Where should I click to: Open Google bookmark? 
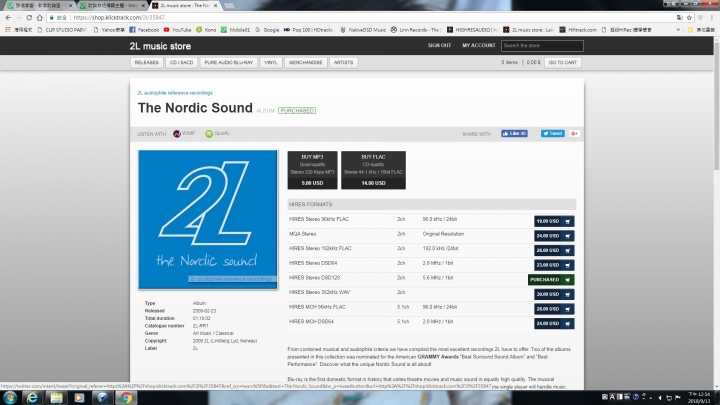267,29
